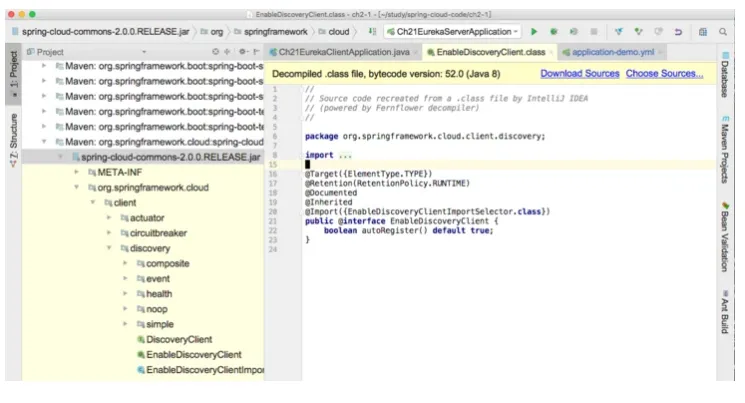745x403 pixels.
Task: Open the Ant Build tool window
Action: (x=725, y=312)
